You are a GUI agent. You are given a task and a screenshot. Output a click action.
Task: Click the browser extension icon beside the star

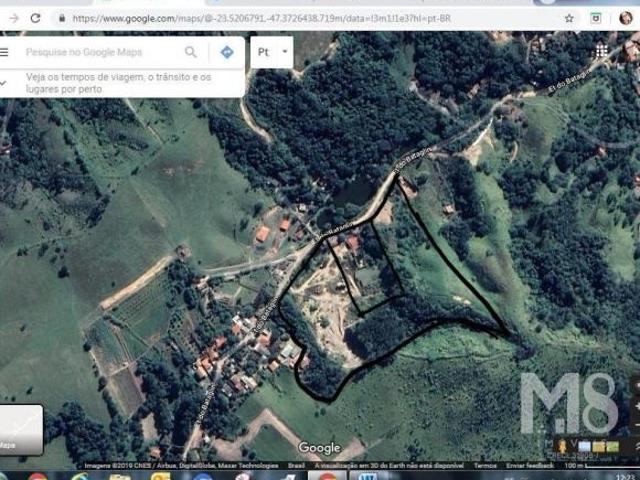597,18
